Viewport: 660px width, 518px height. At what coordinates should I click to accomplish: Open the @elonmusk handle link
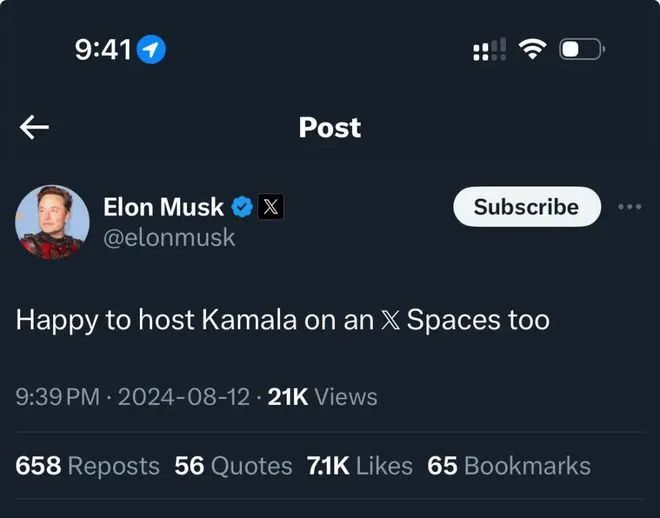(x=169, y=238)
